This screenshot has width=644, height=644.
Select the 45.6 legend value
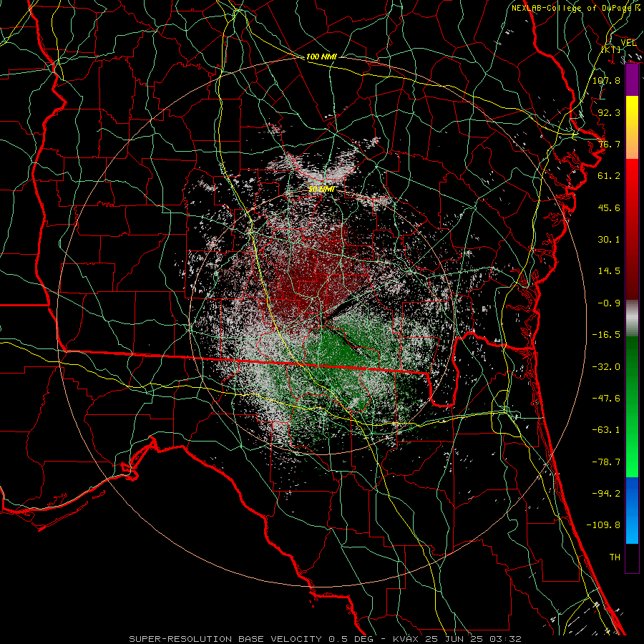(609, 208)
